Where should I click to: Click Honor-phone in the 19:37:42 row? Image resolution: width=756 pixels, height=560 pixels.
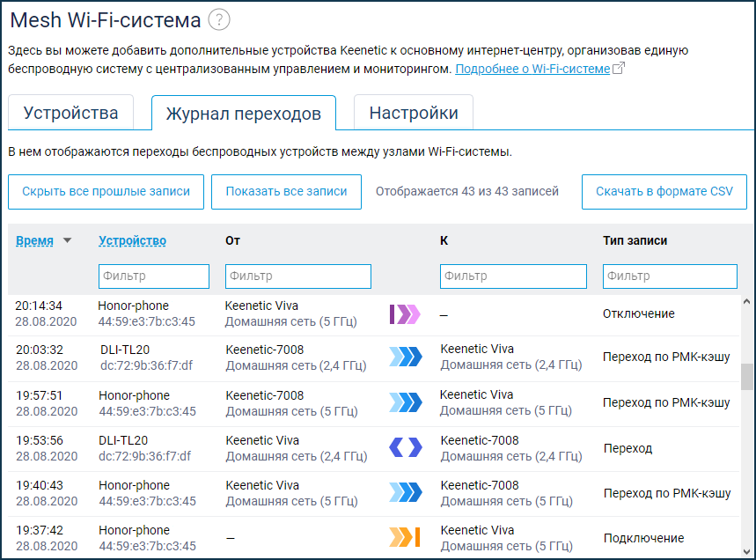(134, 530)
